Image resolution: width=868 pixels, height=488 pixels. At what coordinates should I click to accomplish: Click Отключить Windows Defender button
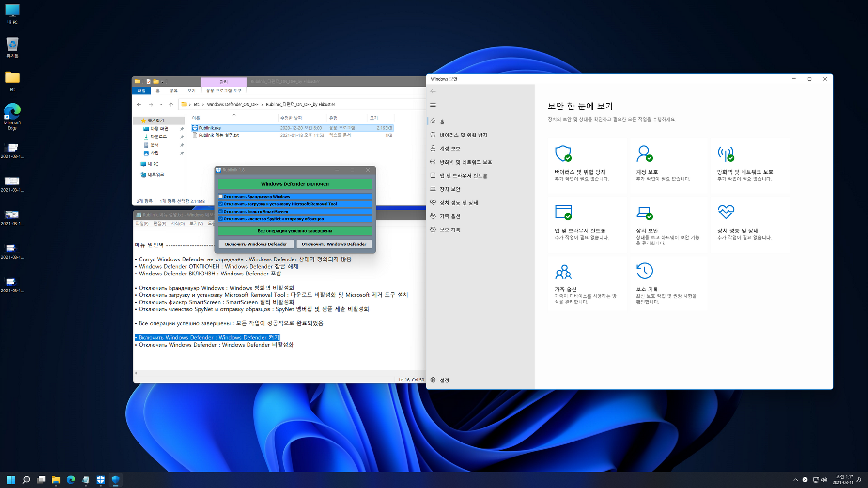tap(334, 244)
